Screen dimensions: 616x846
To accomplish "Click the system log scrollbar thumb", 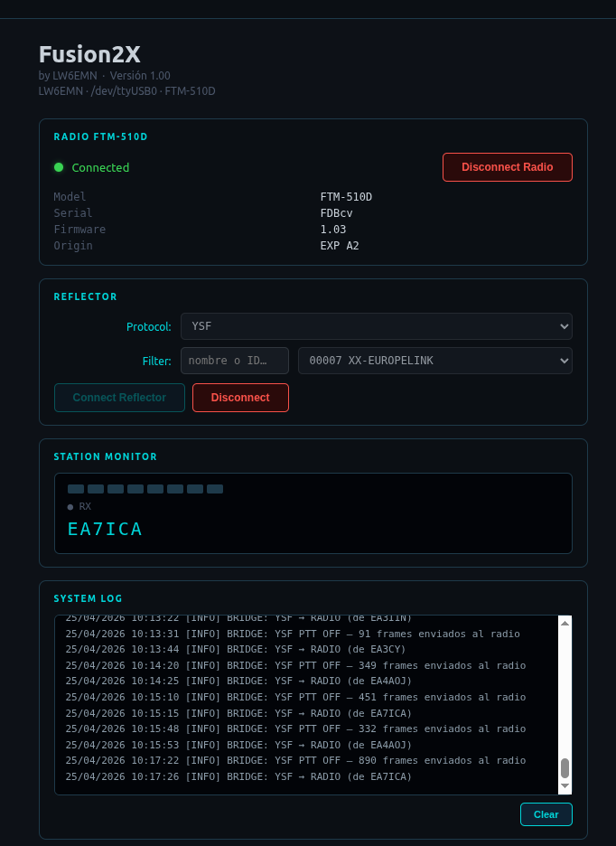I will (x=565, y=767).
